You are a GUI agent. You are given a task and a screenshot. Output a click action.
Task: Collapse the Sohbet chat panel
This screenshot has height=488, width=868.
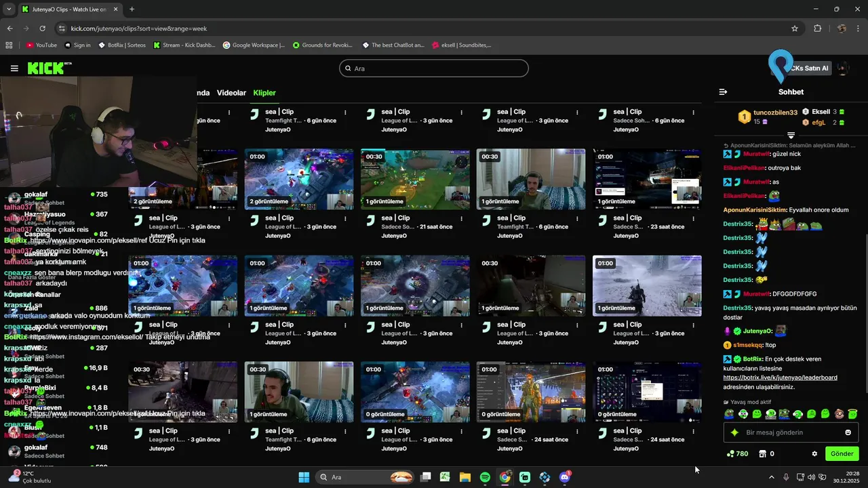(x=723, y=91)
